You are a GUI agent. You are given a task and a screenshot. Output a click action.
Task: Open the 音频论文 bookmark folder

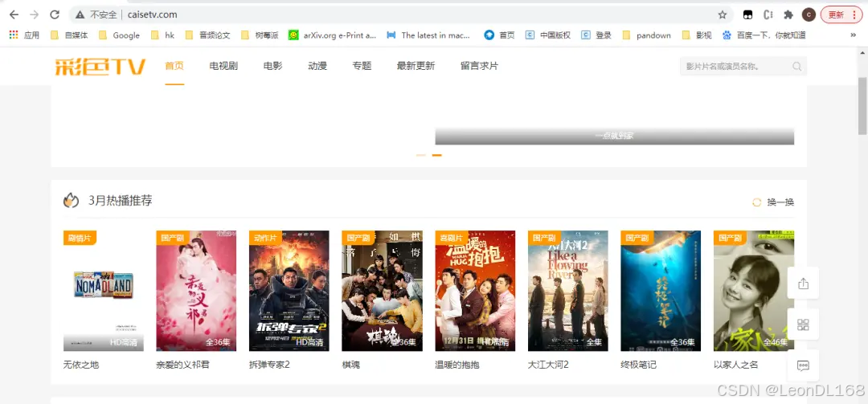click(207, 35)
